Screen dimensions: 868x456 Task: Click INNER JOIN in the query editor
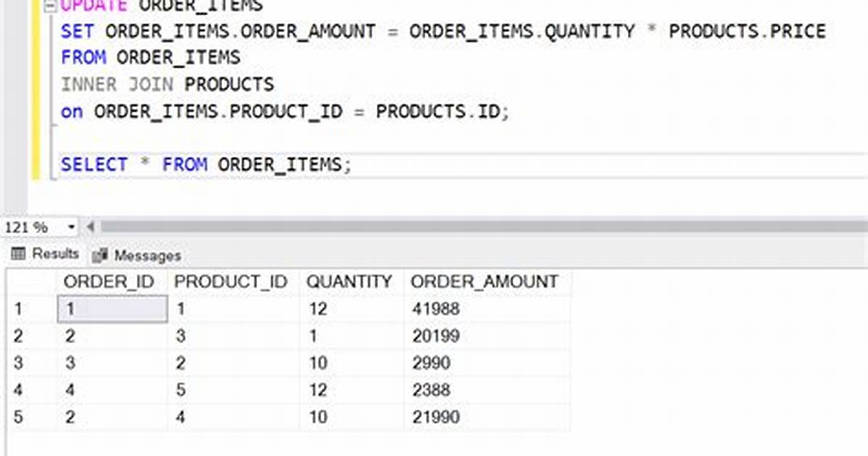[117, 85]
